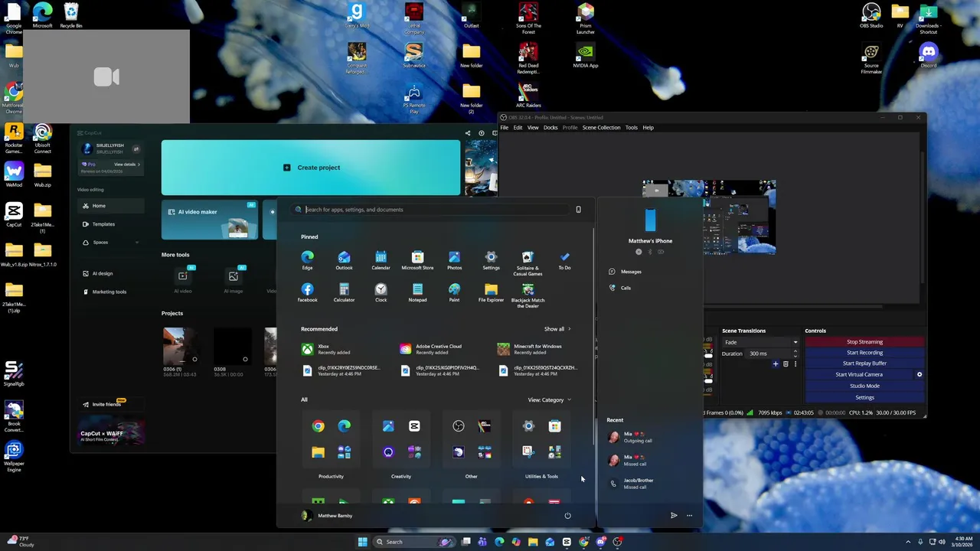Open the pinned Notepad app
Viewport: 980px width, 551px height.
click(417, 292)
